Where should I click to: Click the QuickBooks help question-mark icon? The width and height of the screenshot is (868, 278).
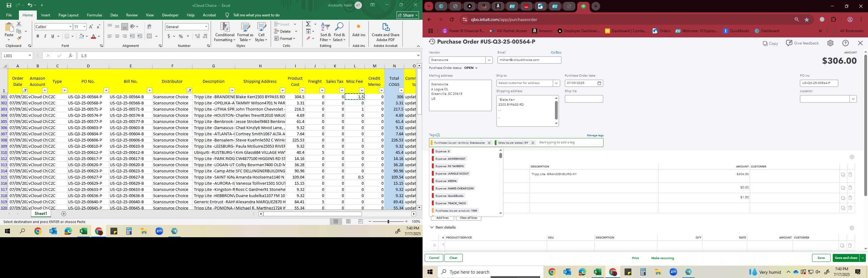tap(845, 43)
